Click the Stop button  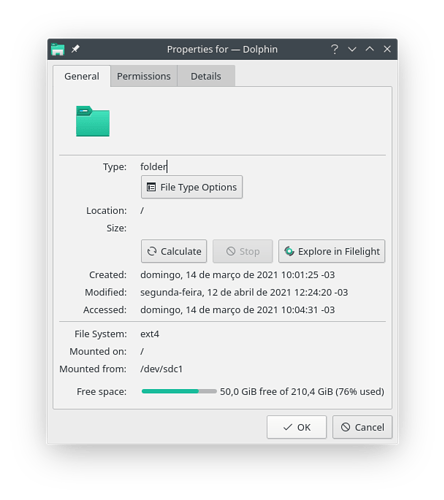point(243,251)
